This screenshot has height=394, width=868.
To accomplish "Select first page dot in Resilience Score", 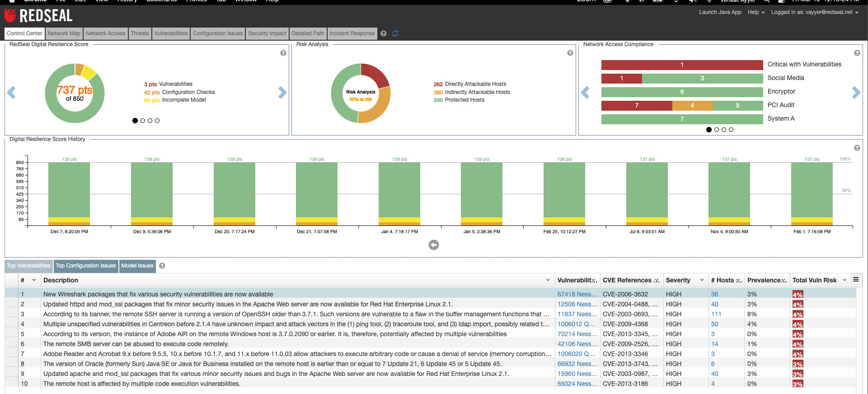I will [135, 121].
